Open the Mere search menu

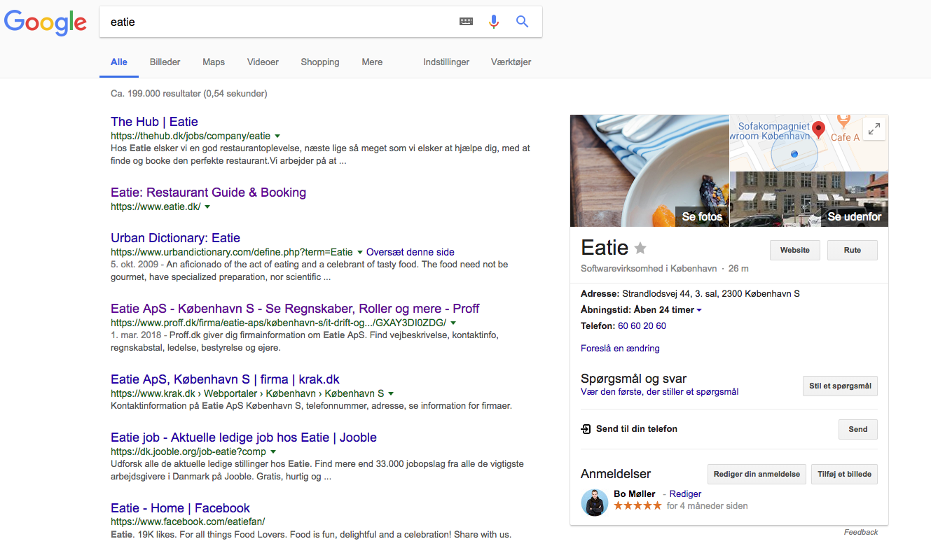pyautogui.click(x=372, y=62)
